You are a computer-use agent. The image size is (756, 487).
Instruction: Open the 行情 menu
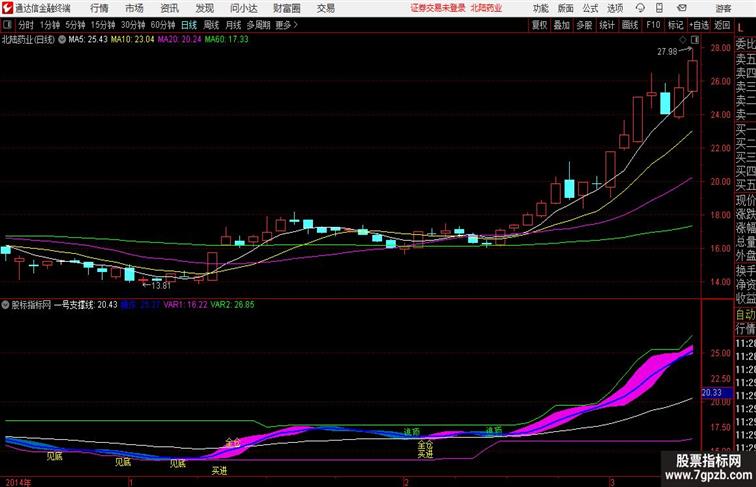pos(99,8)
